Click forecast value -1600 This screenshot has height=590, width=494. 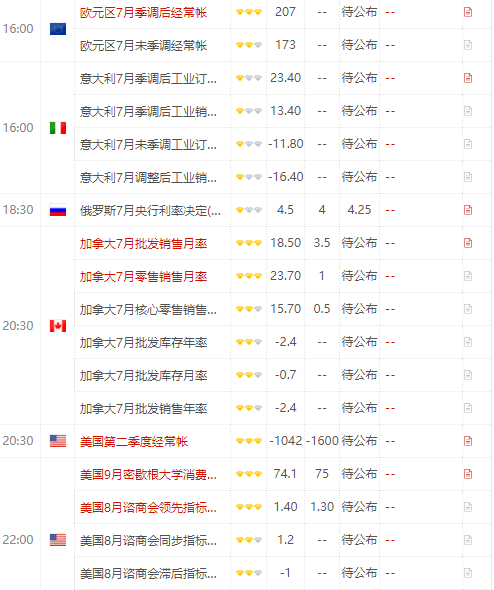(322, 441)
